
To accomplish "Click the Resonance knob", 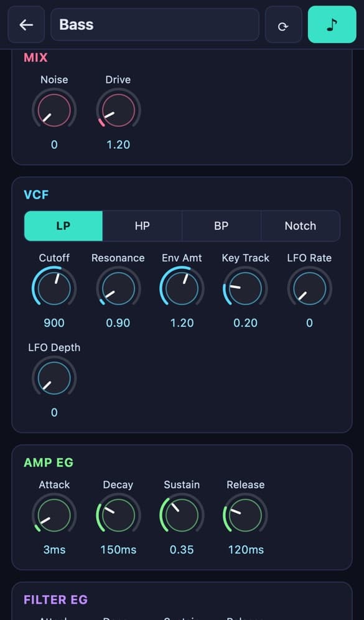I will [118, 288].
